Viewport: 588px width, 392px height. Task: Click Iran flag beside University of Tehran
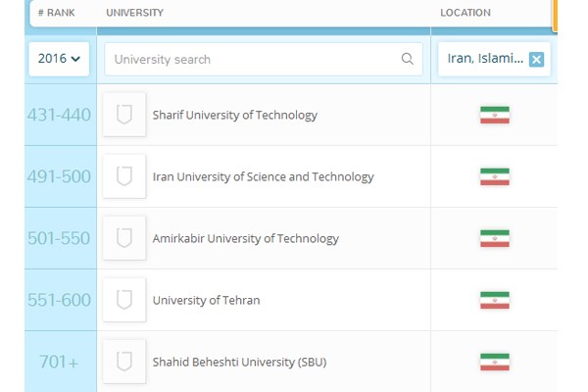click(494, 300)
